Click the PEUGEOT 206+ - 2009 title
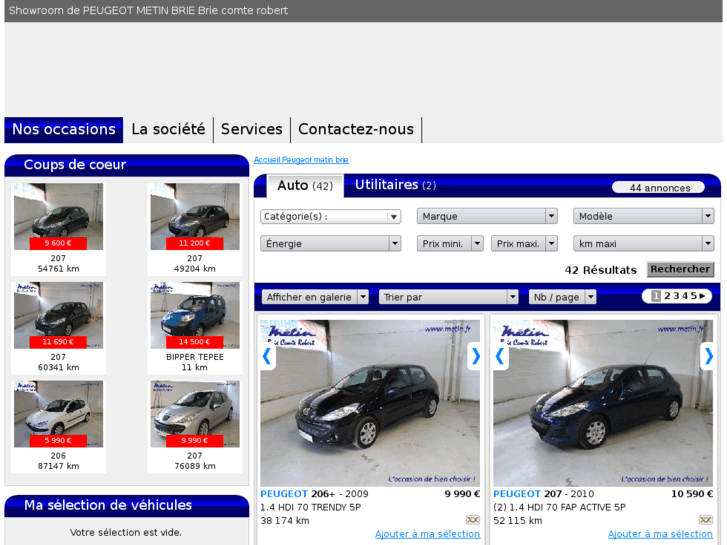 tap(314, 494)
